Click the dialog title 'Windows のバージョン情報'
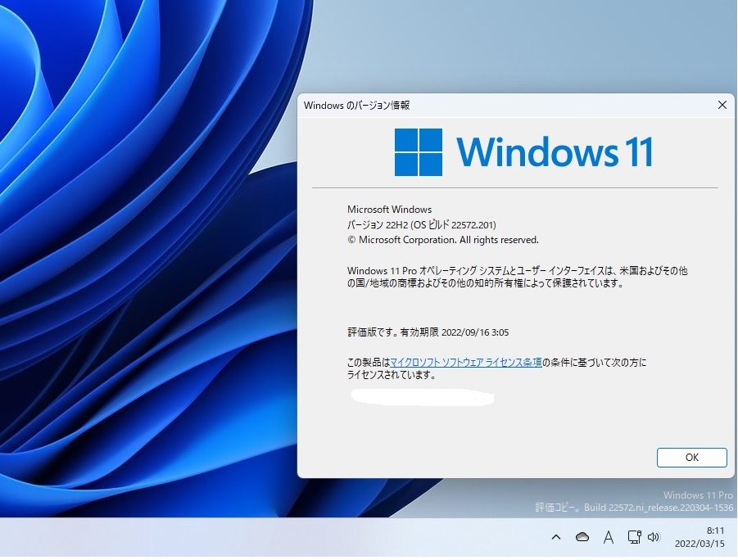The height and width of the screenshot is (560, 738). (357, 106)
